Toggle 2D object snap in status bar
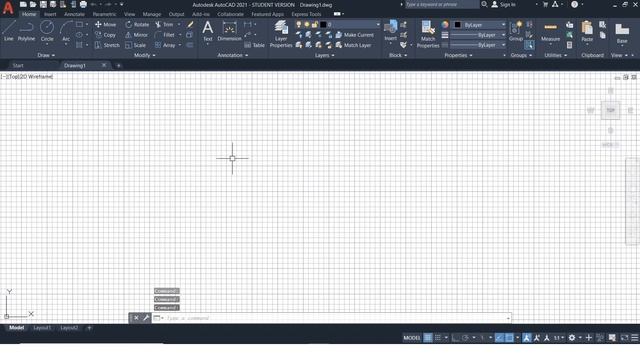640x360 pixels. [x=509, y=338]
